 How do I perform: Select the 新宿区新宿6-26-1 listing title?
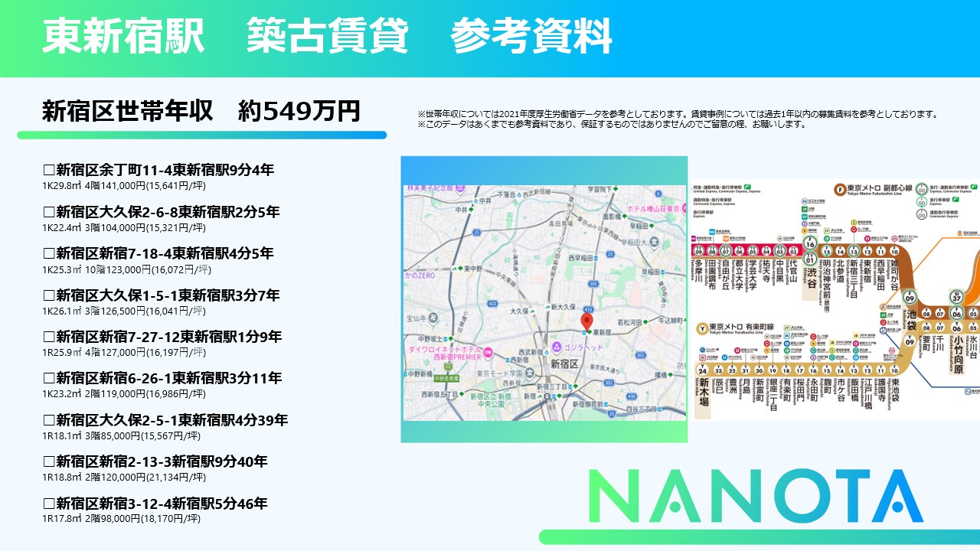pos(168,378)
